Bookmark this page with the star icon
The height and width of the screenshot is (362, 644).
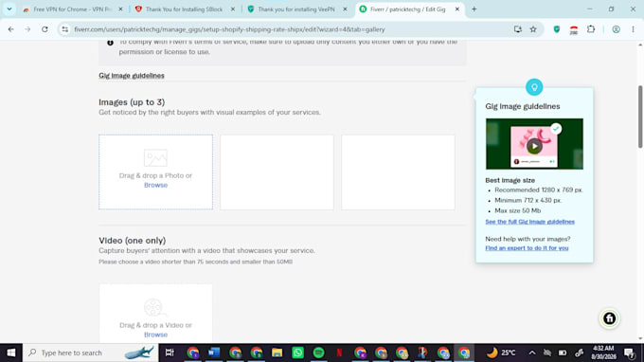[533, 29]
